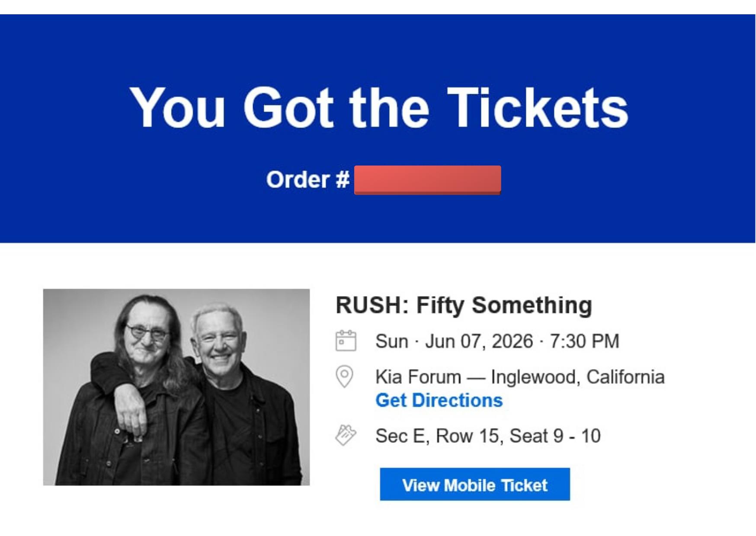
Task: Click the Inglewood, California location text
Action: (577, 376)
